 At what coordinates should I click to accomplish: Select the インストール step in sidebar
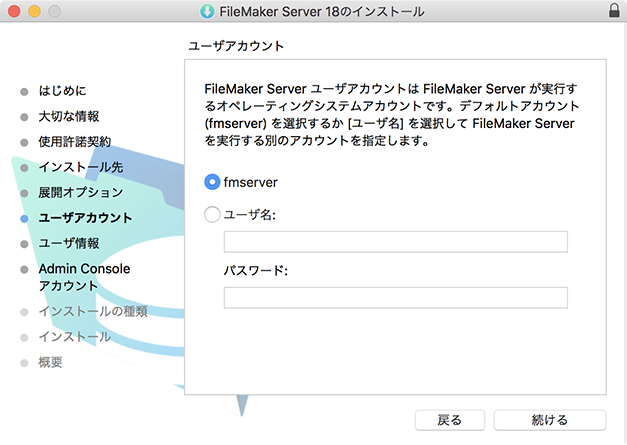pyautogui.click(x=75, y=337)
